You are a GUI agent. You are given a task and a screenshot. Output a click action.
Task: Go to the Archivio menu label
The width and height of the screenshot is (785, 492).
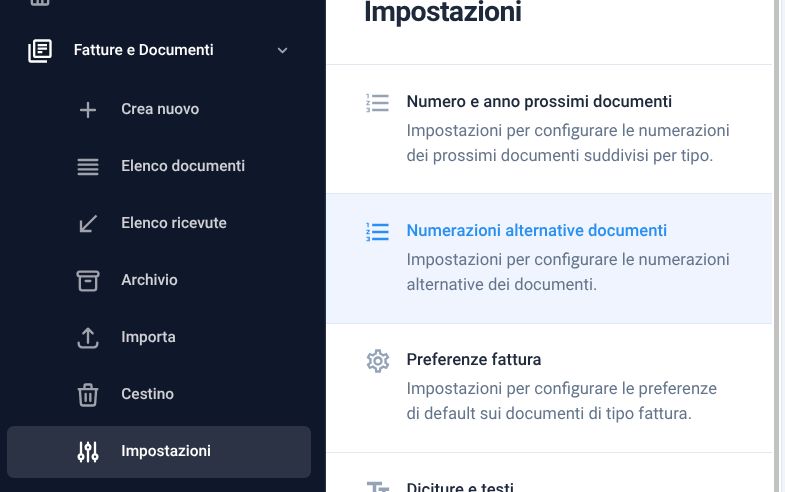(149, 280)
